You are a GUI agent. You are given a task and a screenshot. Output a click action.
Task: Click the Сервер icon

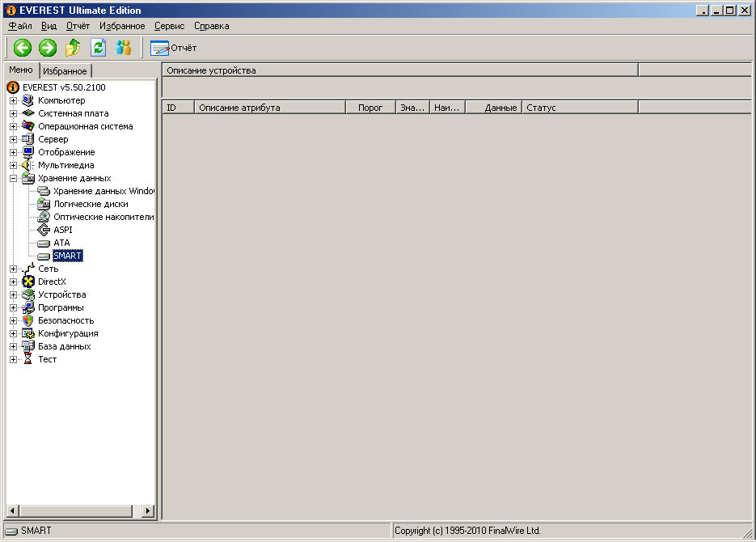coord(28,139)
